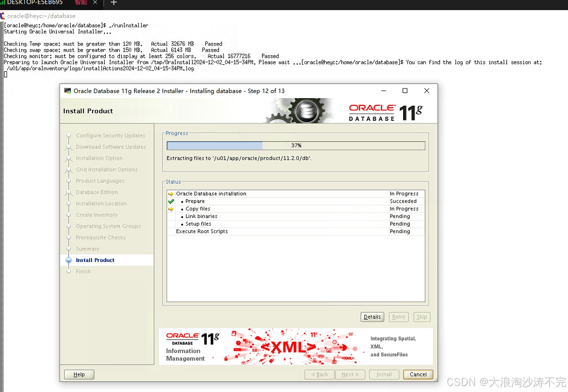Click yellow arrow beside Copy files
Viewport: 568px width, 392px height.
[171, 209]
